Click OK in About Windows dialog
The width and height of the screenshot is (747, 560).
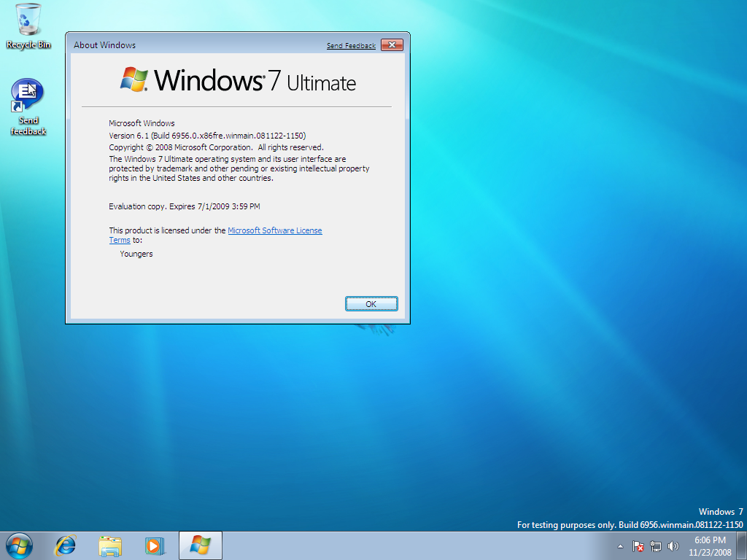click(x=371, y=304)
